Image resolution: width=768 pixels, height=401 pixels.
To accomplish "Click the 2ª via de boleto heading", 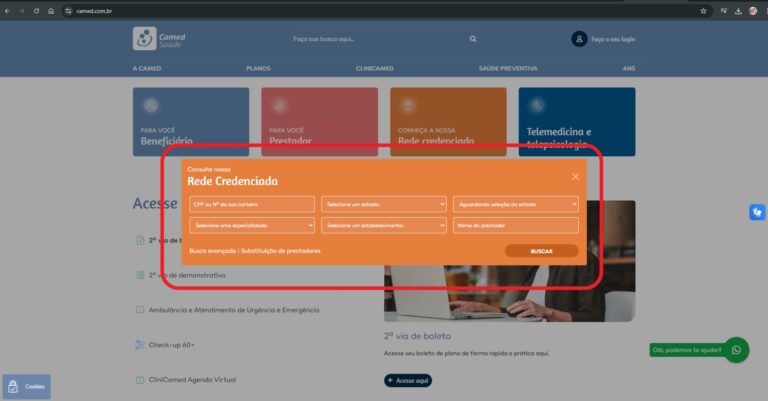I will [417, 336].
